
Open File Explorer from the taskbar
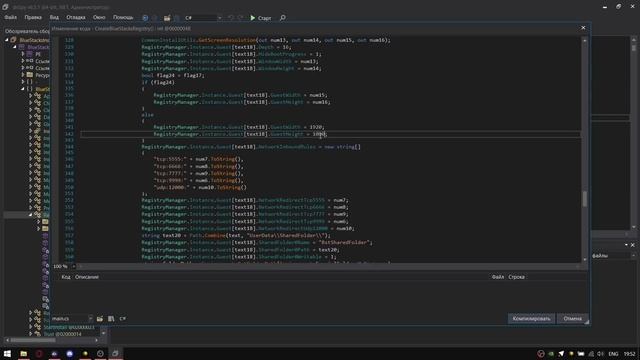coord(24,353)
